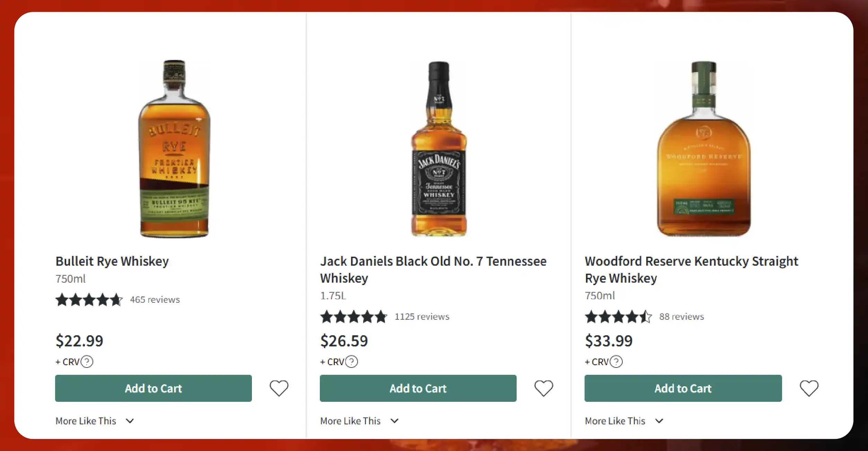The image size is (868, 451).
Task: Open the Bulleit Rye Whiskey product page
Action: coord(112,261)
